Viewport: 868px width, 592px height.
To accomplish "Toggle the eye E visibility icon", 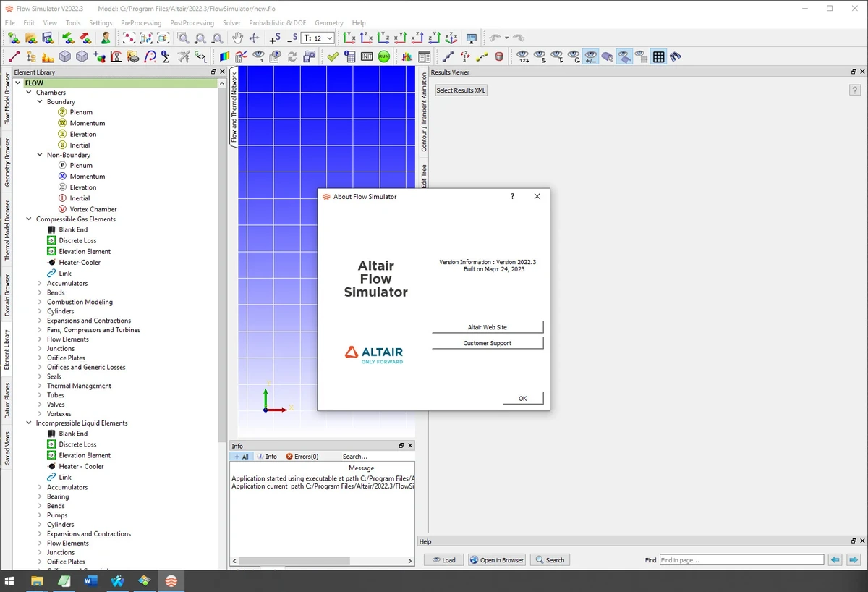I will [x=540, y=56].
